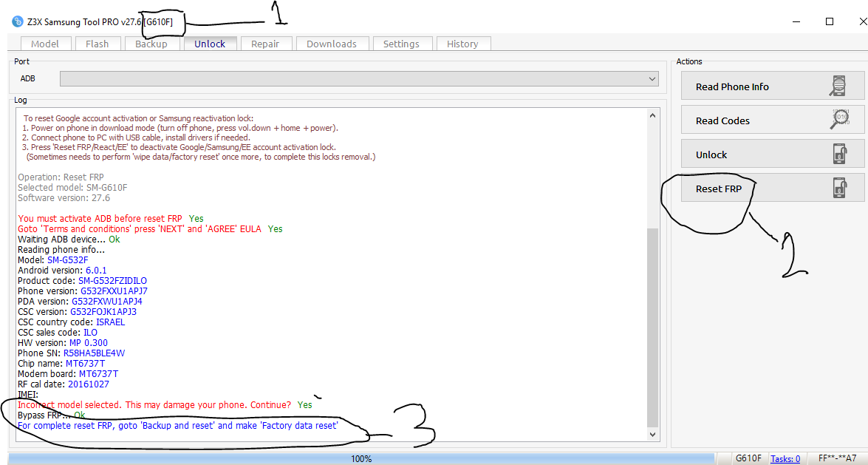Click the Reset FRP button
Screen dimensions: 868x465
(772, 189)
